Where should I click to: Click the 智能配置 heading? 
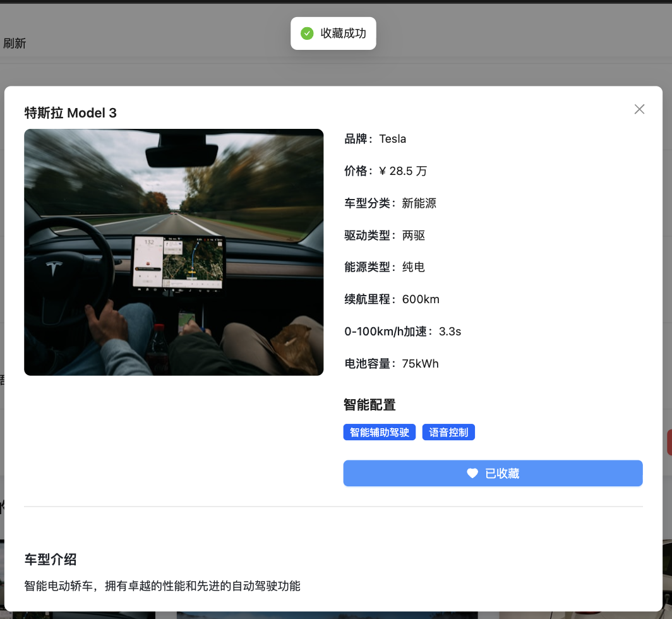click(x=369, y=405)
